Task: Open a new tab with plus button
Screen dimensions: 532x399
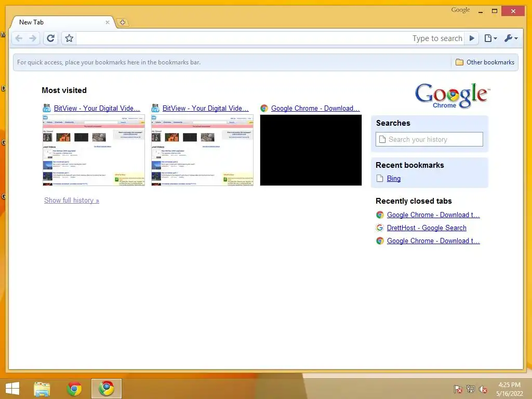Action: point(123,22)
